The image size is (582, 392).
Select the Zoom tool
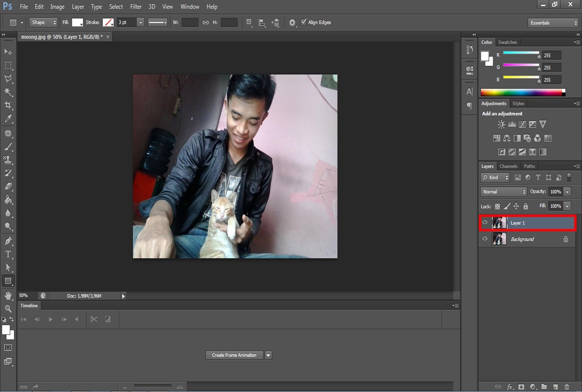(x=8, y=308)
